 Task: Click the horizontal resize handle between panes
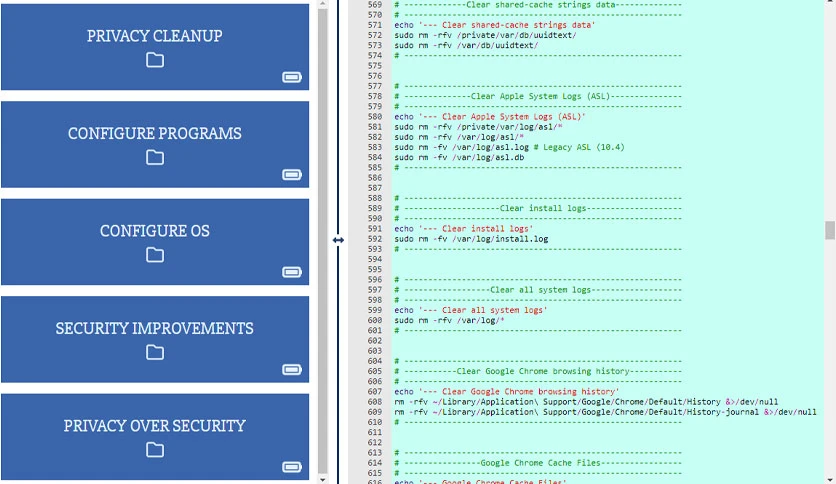click(338, 240)
